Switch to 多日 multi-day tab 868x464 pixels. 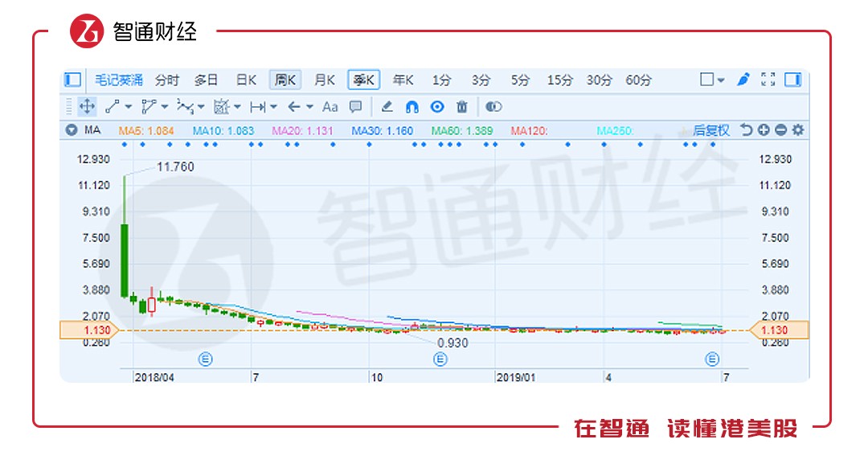coord(206,80)
